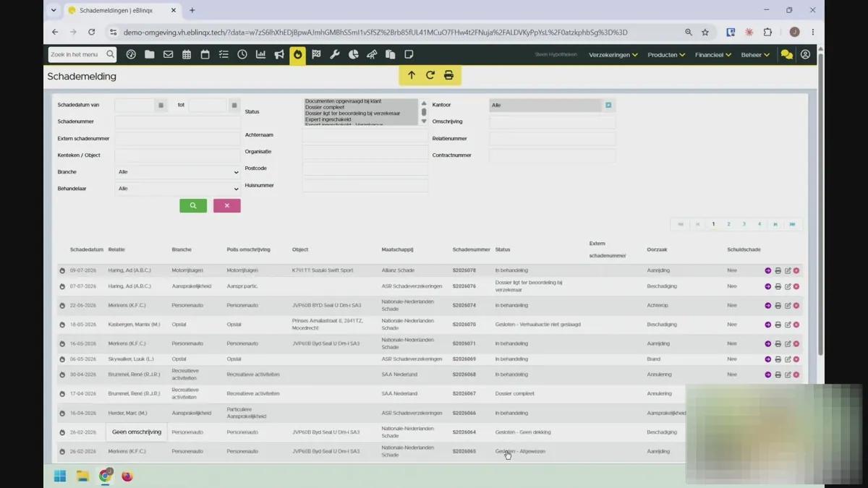Open the dashboard gauge icon in toolbar
Image resolution: width=868 pixels, height=488 pixels.
tap(131, 54)
